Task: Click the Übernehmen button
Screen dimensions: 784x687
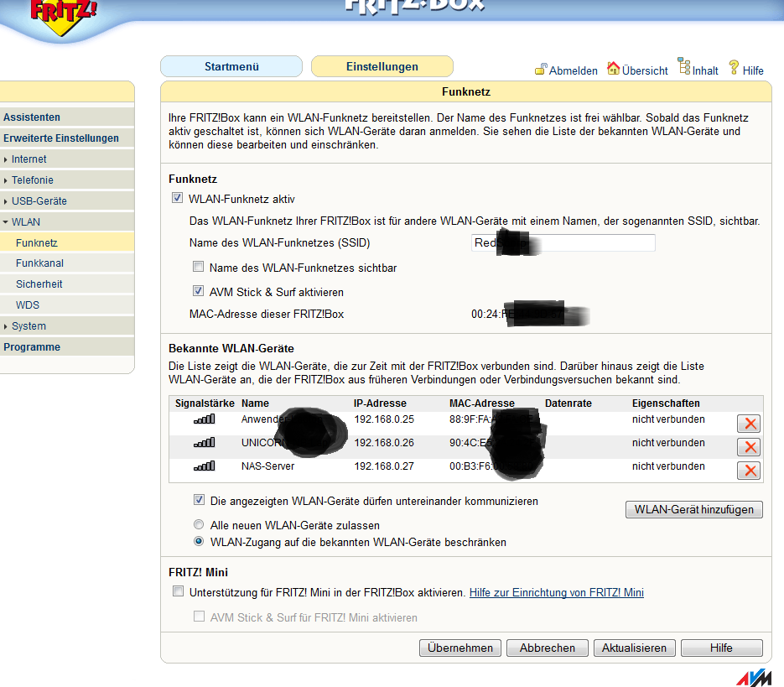Action: 460,648
